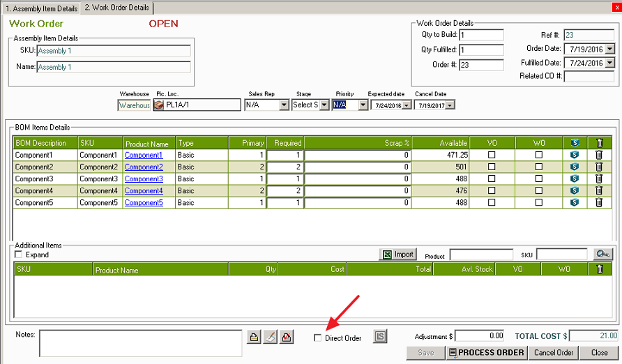Enable the Direct Order checkbox
The width and height of the screenshot is (622, 364).
318,338
